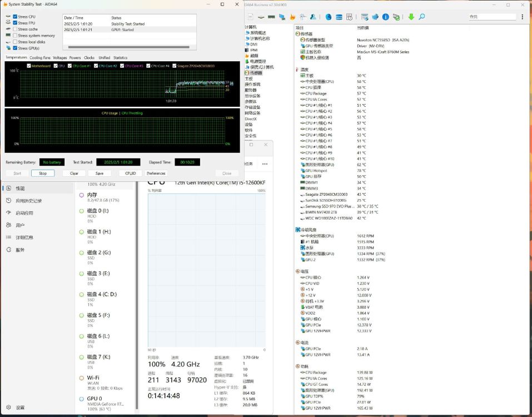
Task: Switch to the Clocks tab
Action: [89, 58]
